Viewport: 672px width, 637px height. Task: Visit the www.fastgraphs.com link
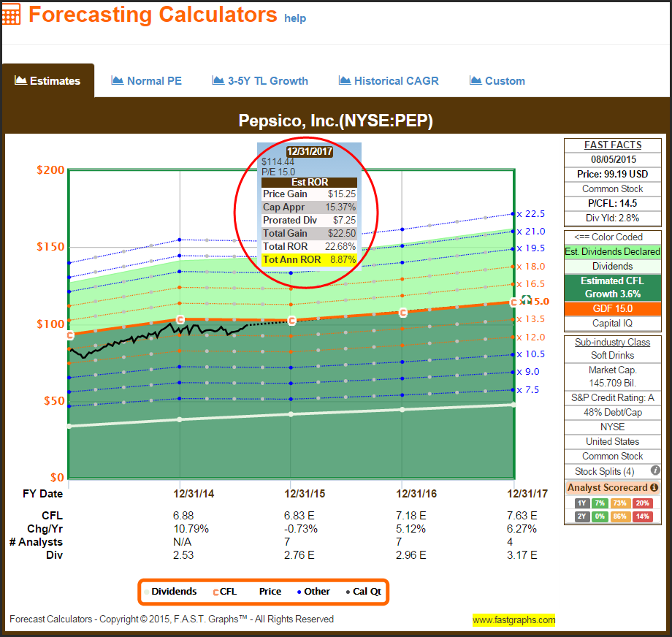pos(513,620)
